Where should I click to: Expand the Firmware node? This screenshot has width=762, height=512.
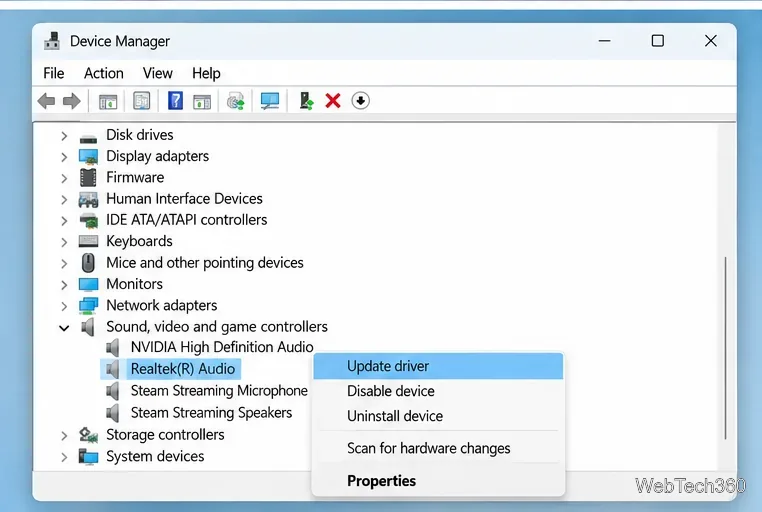click(x=64, y=178)
